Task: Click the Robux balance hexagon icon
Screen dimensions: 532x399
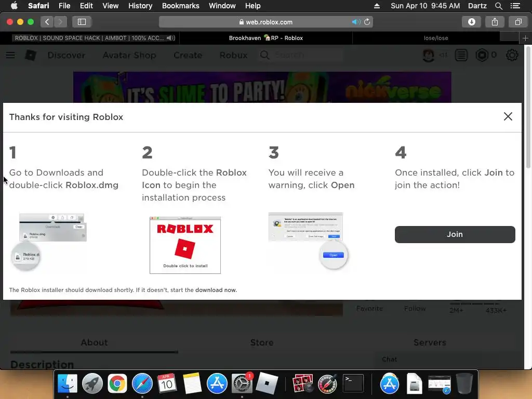Action: coord(482,55)
